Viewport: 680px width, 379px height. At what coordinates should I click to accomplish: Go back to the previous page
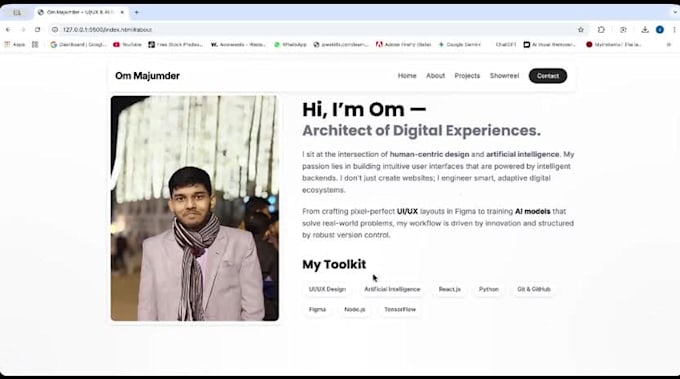8,29
